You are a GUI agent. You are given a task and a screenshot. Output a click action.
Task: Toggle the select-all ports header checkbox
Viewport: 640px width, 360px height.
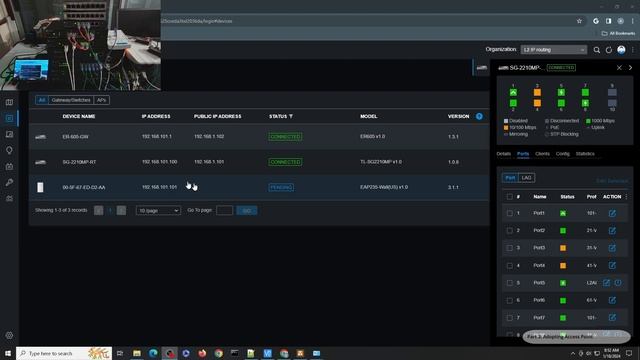[x=509, y=197]
